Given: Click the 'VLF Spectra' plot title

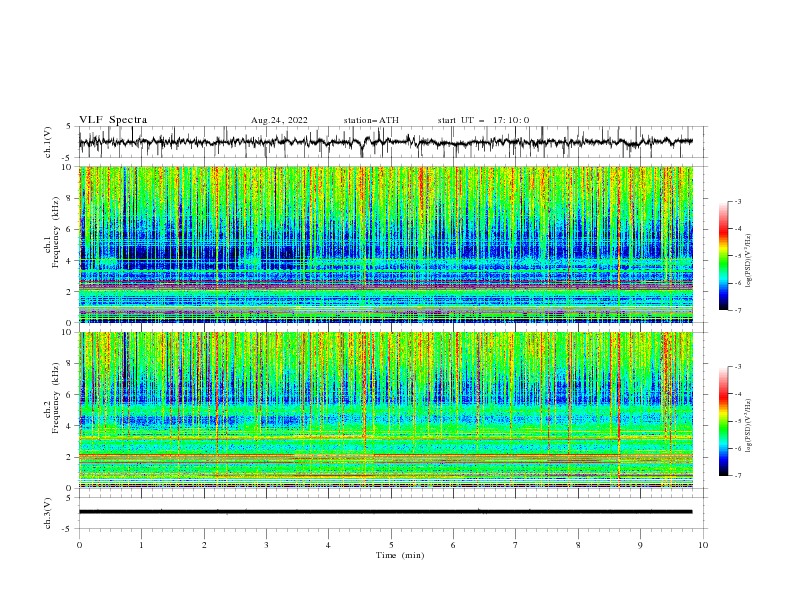Looking at the screenshot, I should (x=113, y=120).
